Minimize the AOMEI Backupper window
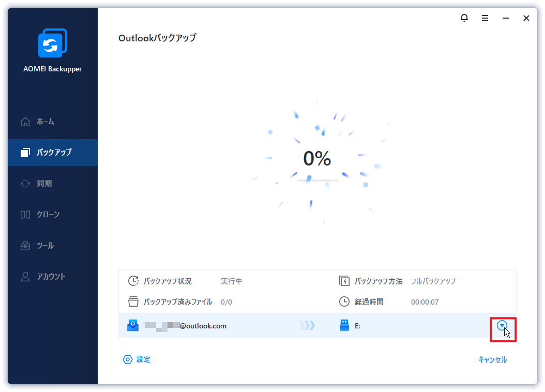 pos(506,18)
